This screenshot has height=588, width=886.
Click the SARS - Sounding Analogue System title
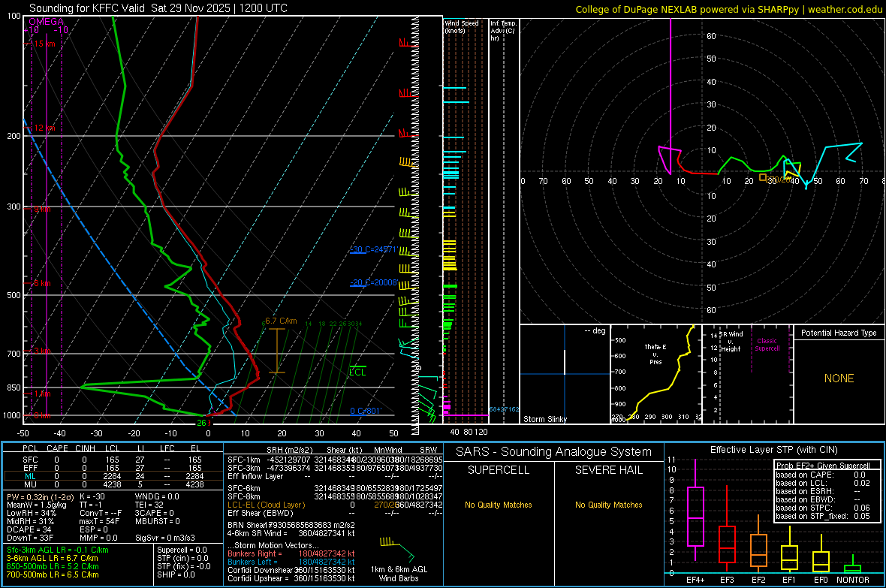[x=553, y=452]
